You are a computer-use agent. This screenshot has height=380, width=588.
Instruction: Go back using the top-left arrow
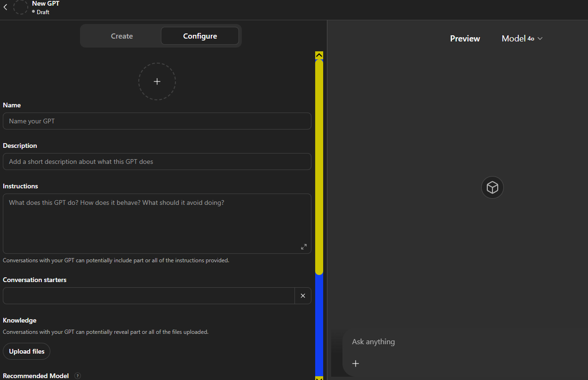click(5, 7)
